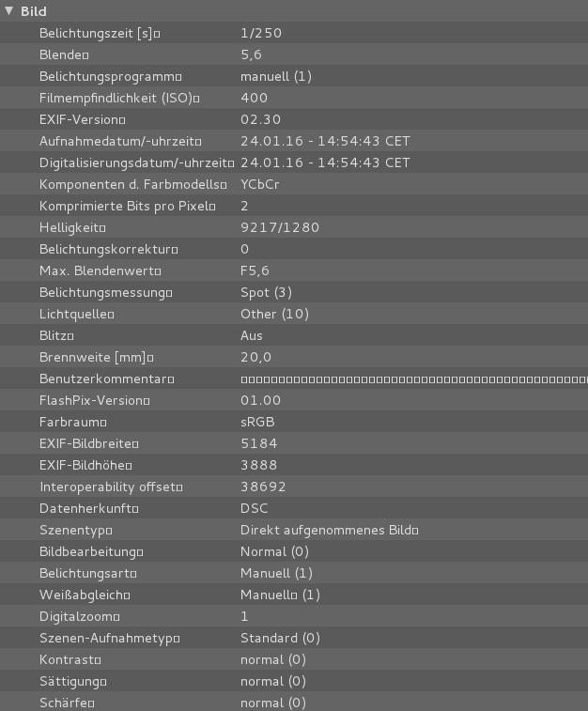Click the Weißabgleich row label

84,595
